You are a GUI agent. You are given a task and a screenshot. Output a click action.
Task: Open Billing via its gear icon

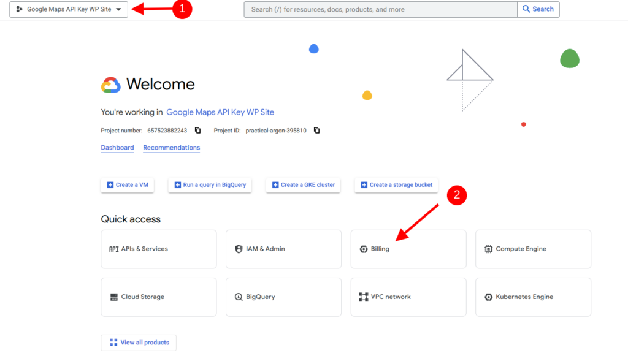pos(364,249)
